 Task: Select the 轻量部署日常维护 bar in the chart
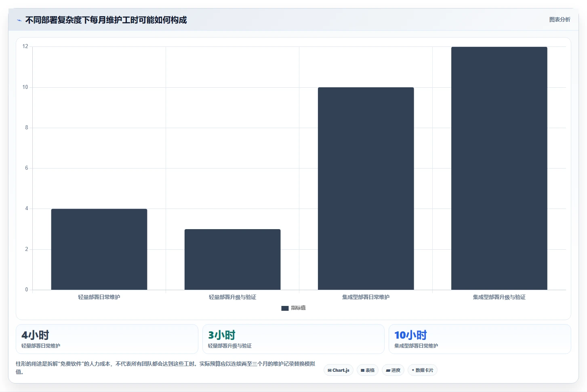click(99, 249)
